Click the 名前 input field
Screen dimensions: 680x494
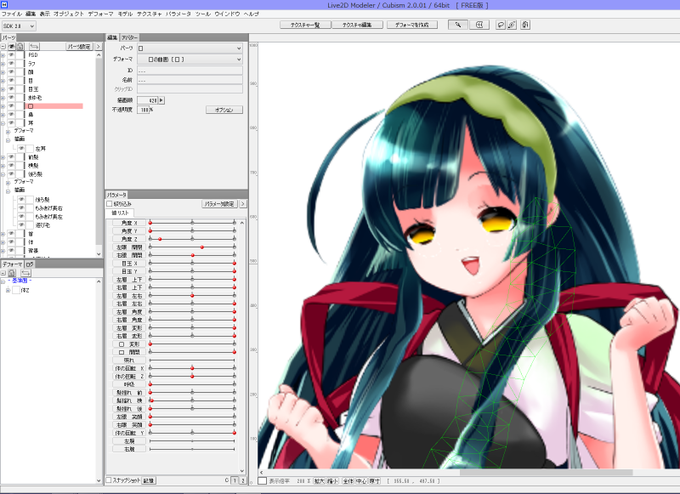coord(190,80)
